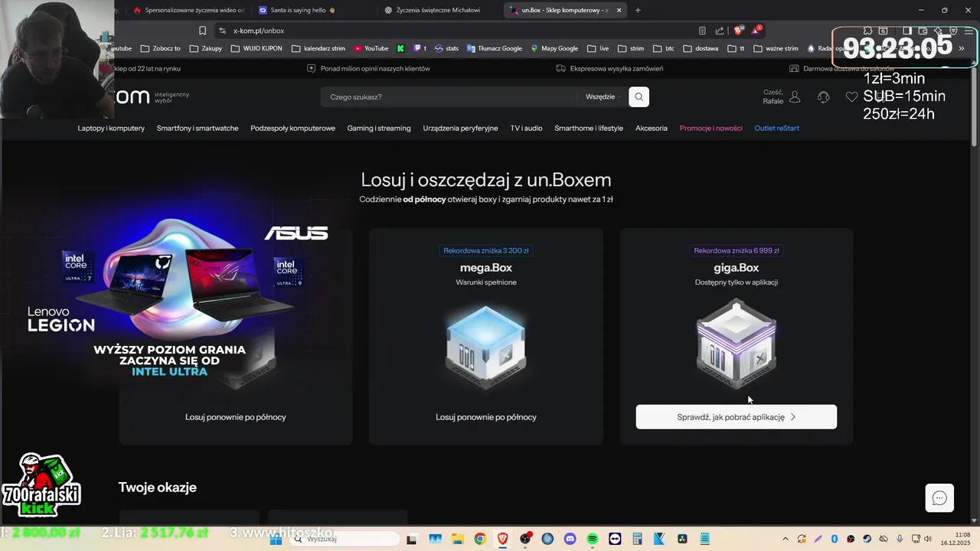
Task: Open dostawa bookmark folder
Action: click(x=701, y=48)
